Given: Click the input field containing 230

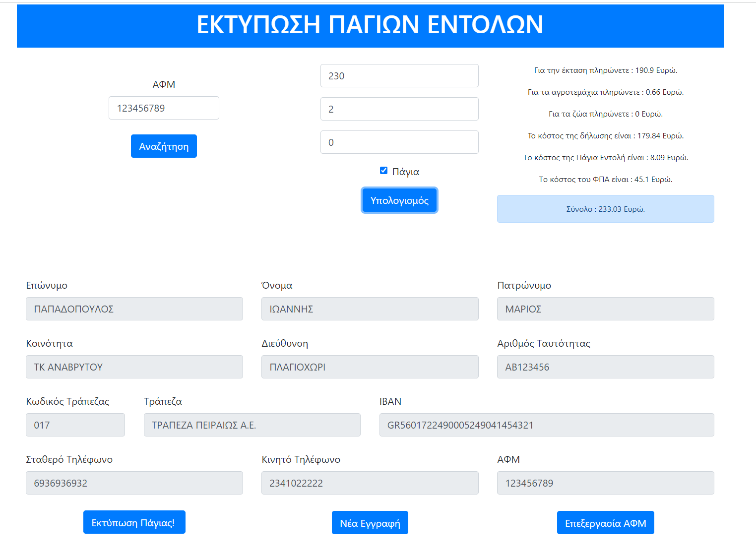Looking at the screenshot, I should 399,76.
